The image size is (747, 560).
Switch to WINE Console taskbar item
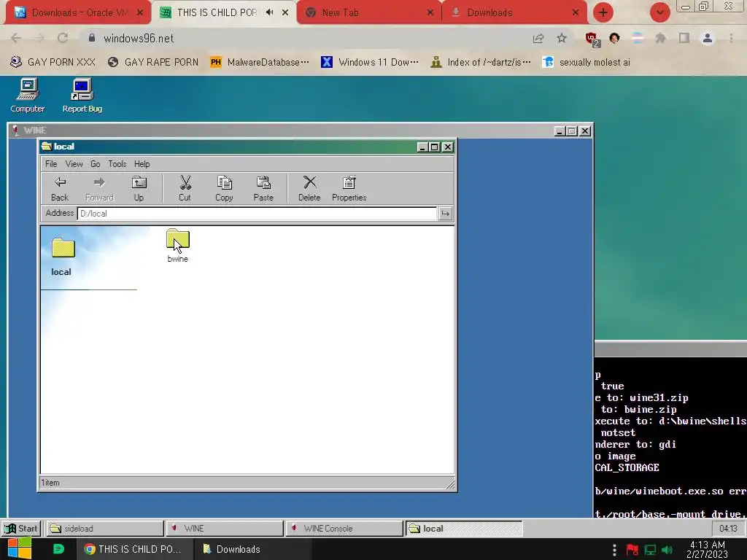tap(344, 529)
